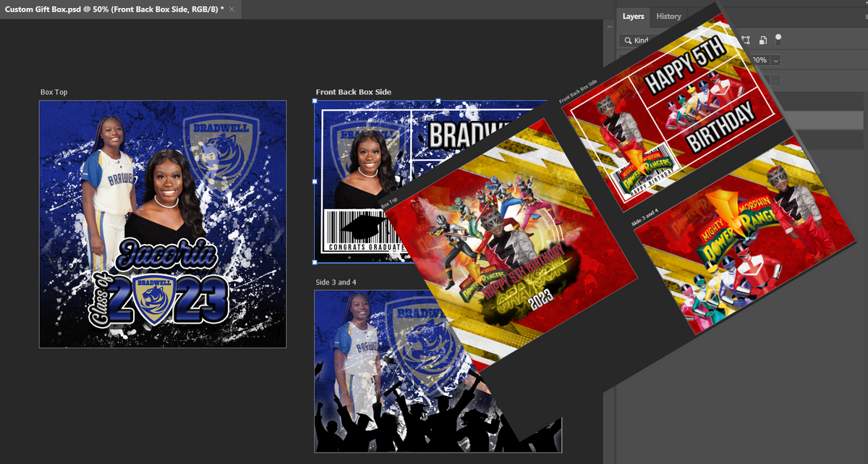Open the layer Fill dropdown arrow
868x464 pixels.
(776, 80)
